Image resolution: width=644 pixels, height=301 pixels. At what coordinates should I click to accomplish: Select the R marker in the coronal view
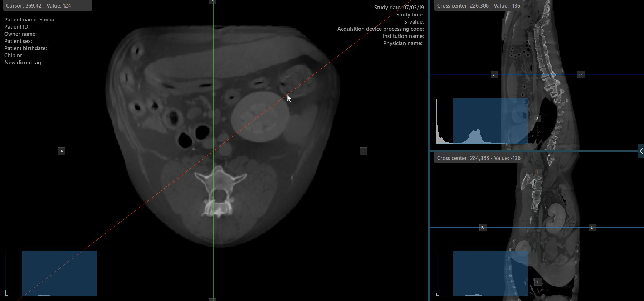pyautogui.click(x=483, y=228)
